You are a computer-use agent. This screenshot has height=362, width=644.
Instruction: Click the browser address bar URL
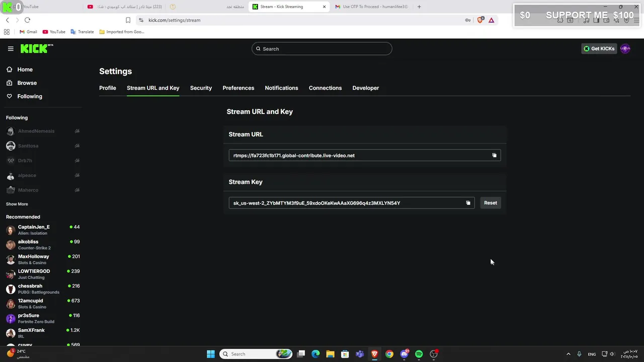click(174, 20)
